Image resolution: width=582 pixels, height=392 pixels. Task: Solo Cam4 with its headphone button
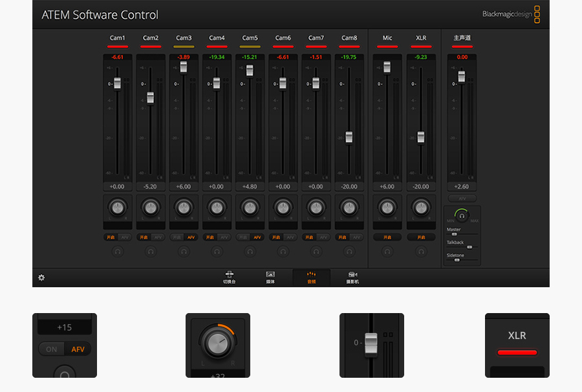click(217, 252)
